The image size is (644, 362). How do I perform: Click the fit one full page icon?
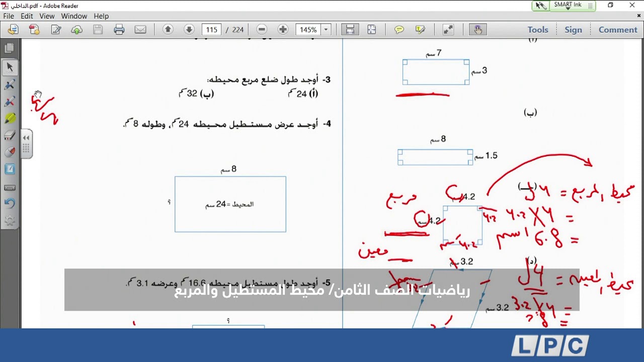pos(371,30)
